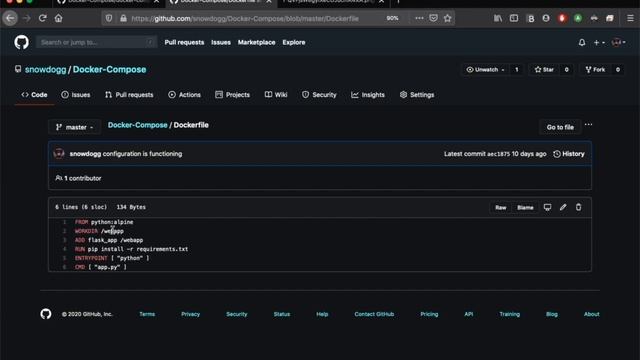
Task: Fork the repository
Action: (596, 70)
